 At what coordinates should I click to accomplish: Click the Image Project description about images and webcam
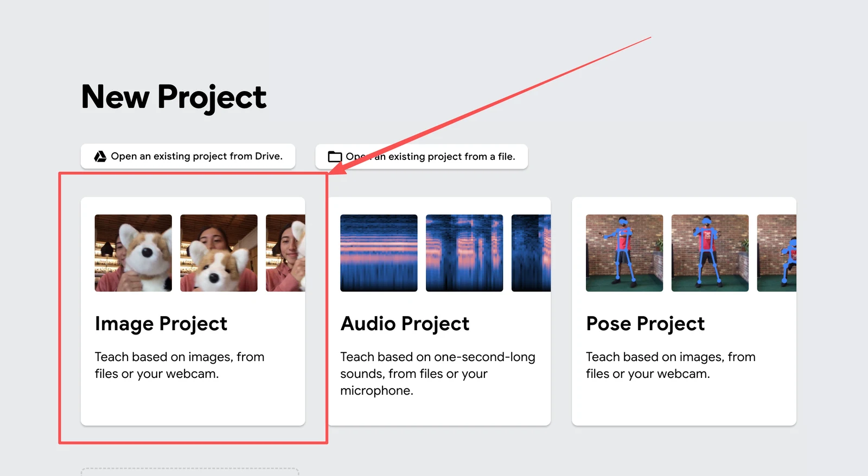click(x=180, y=365)
